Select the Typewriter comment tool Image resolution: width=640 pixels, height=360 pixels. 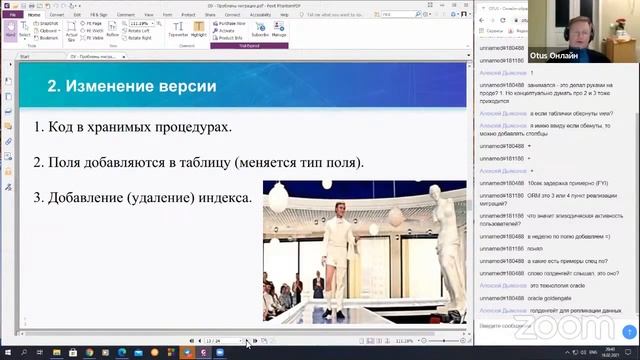[178, 29]
